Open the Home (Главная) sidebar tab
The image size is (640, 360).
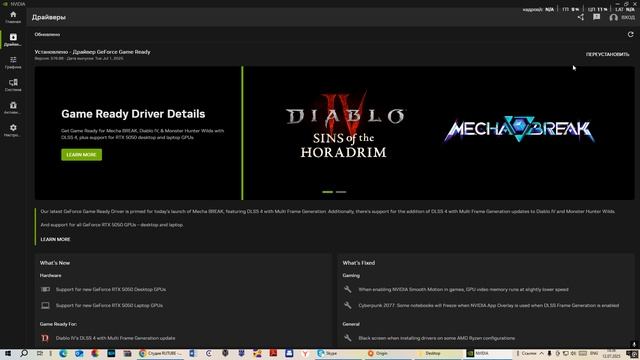pyautogui.click(x=13, y=17)
